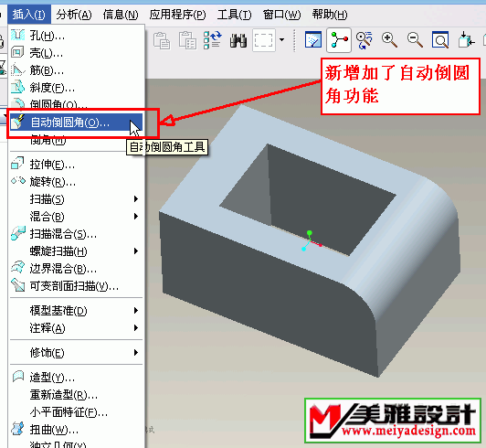Expand the 扫描(S) submenu arrow
The width and height of the screenshot is (486, 448).
(x=136, y=199)
